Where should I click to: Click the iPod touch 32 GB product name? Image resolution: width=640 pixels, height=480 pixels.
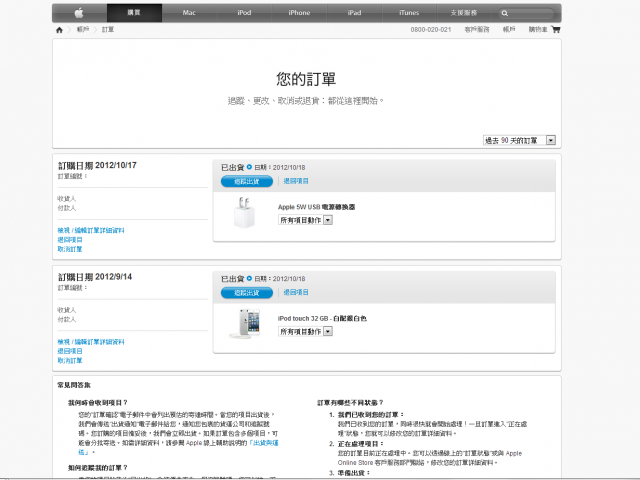coord(322,318)
